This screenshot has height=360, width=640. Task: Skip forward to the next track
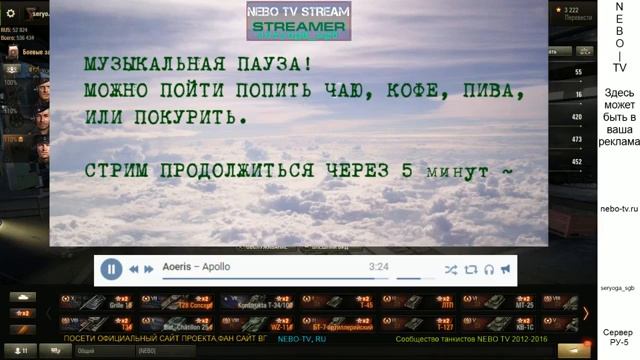click(149, 269)
